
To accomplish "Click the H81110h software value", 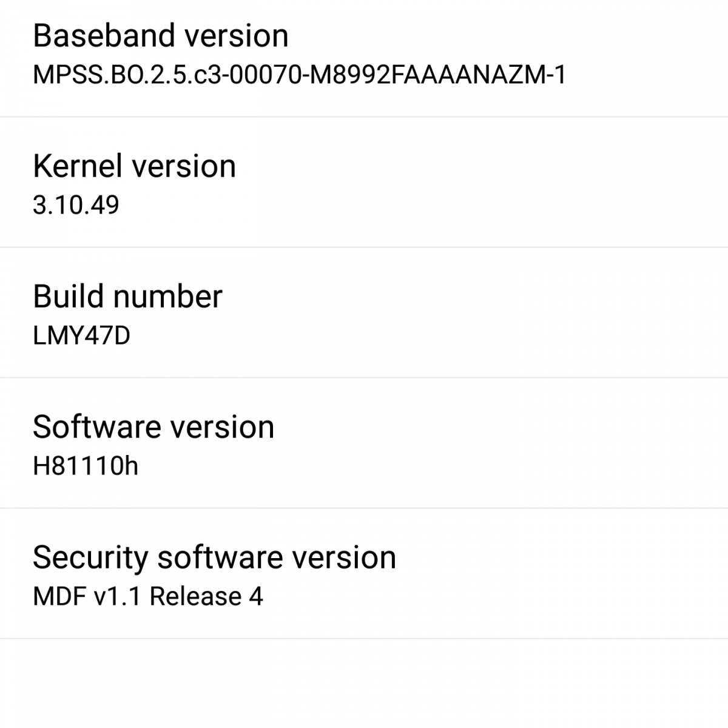I will (86, 466).
